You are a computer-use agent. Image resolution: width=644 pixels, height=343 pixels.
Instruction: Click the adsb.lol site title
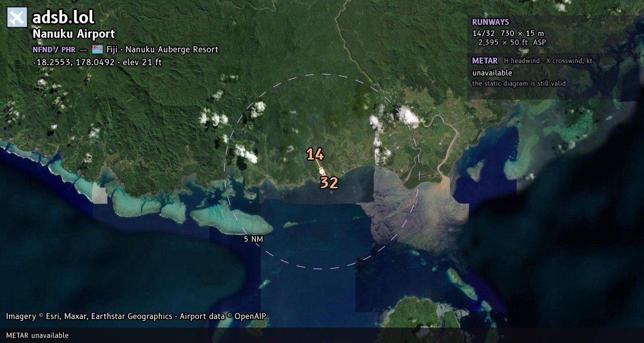tap(64, 18)
